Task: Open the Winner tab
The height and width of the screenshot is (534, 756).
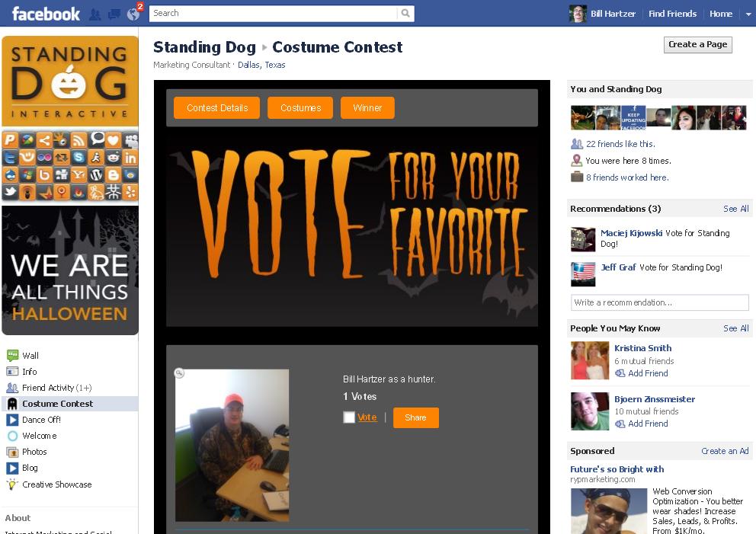Action: click(367, 108)
